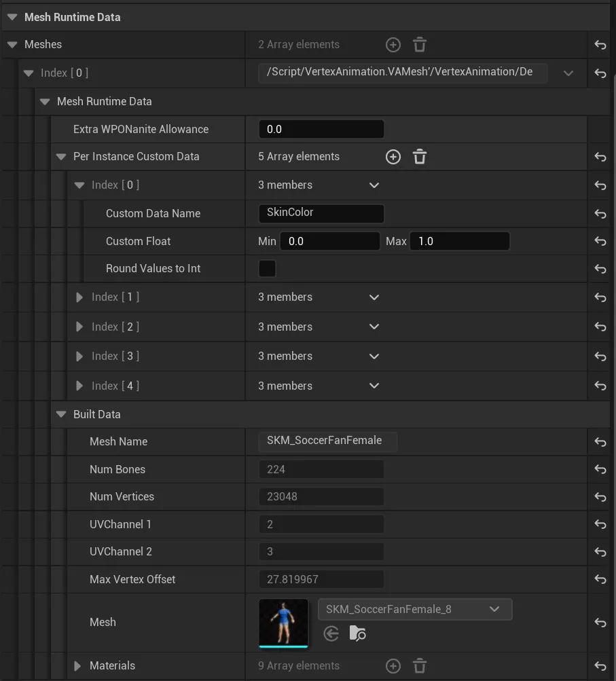Add an element to the Materials array
616x681 pixels.
click(393, 666)
